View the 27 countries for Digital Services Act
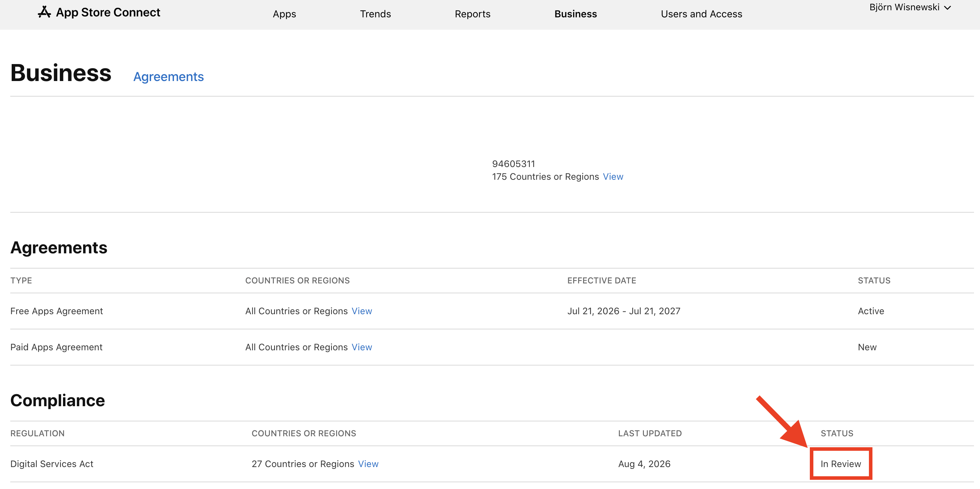980x489 pixels. [368, 464]
